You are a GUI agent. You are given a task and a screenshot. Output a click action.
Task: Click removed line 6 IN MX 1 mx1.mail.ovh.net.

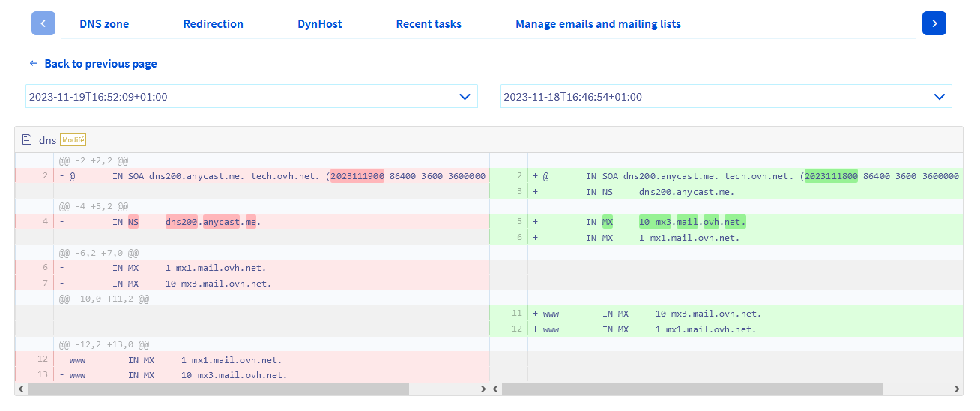pos(252,268)
